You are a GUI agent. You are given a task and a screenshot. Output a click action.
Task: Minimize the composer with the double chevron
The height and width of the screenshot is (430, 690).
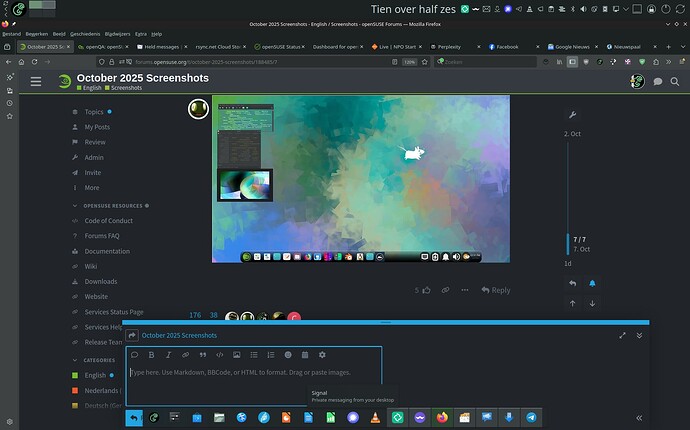click(640, 335)
